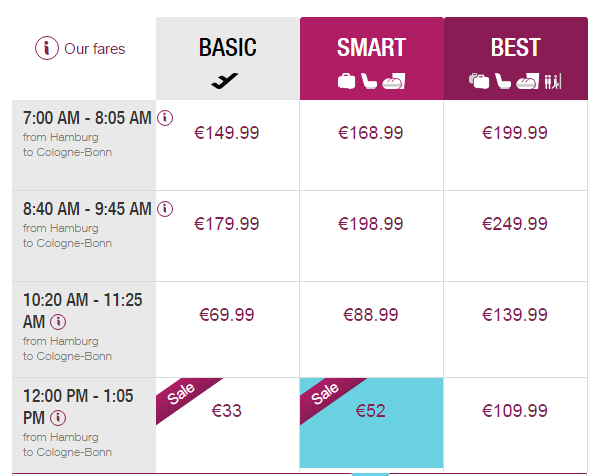
Task: Select the BASIC fare column header
Action: pyautogui.click(x=228, y=58)
